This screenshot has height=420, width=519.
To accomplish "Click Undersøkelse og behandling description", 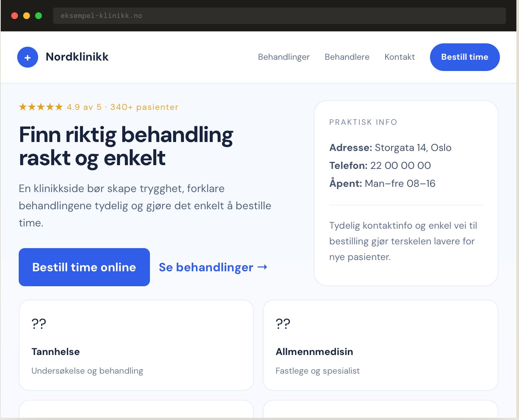I will pyautogui.click(x=87, y=371).
